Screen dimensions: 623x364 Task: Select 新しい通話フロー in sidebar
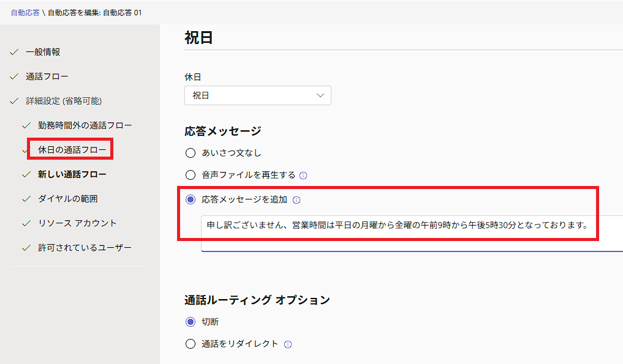[72, 174]
